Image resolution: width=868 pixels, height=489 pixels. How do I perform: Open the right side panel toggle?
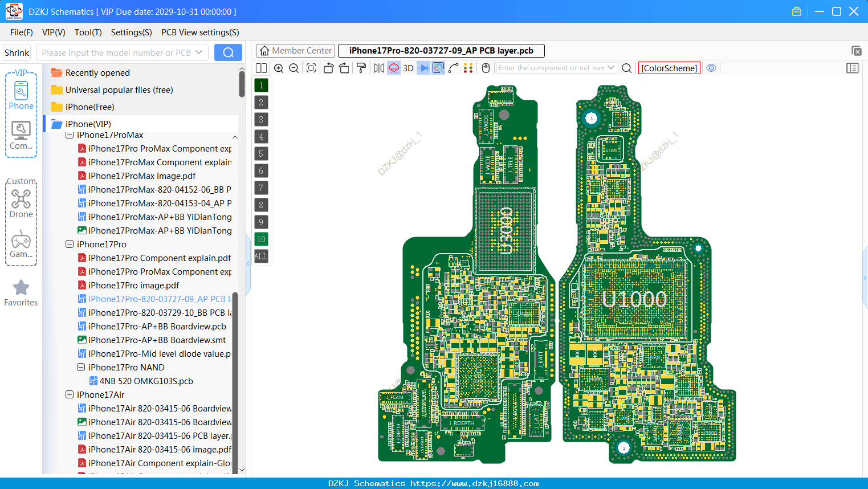853,68
